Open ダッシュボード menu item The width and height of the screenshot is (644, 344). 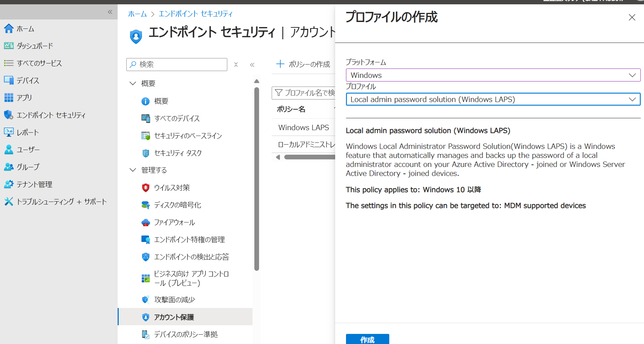[x=35, y=46]
